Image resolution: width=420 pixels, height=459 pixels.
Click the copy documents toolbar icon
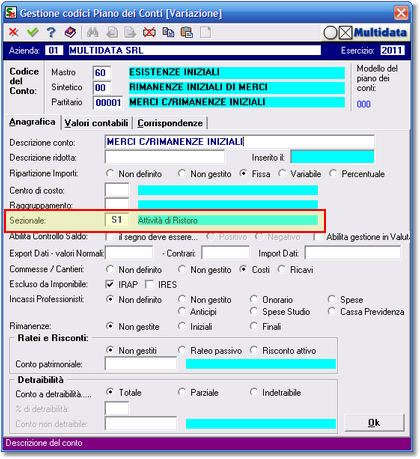tap(168, 32)
